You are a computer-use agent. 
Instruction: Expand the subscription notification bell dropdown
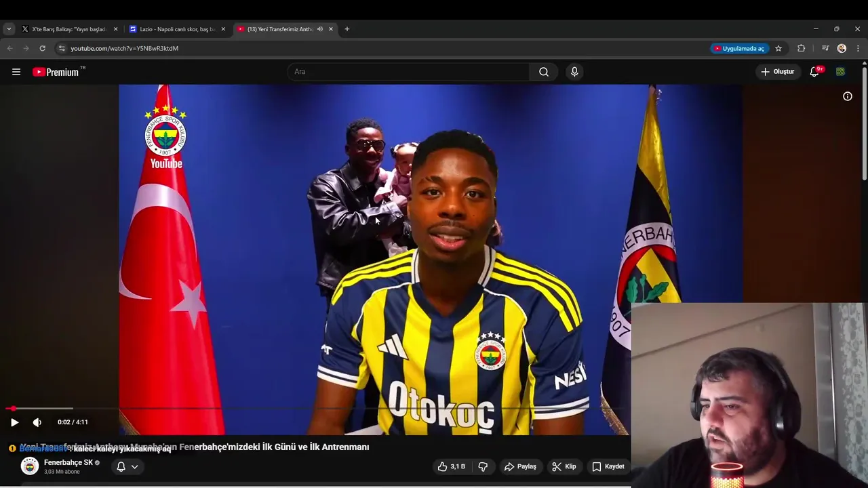127,466
